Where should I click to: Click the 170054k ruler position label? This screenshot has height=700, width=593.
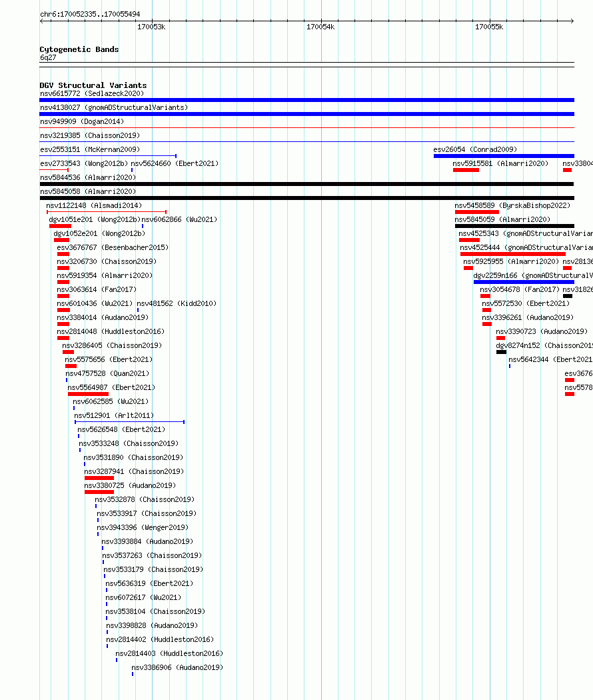pyautogui.click(x=320, y=27)
